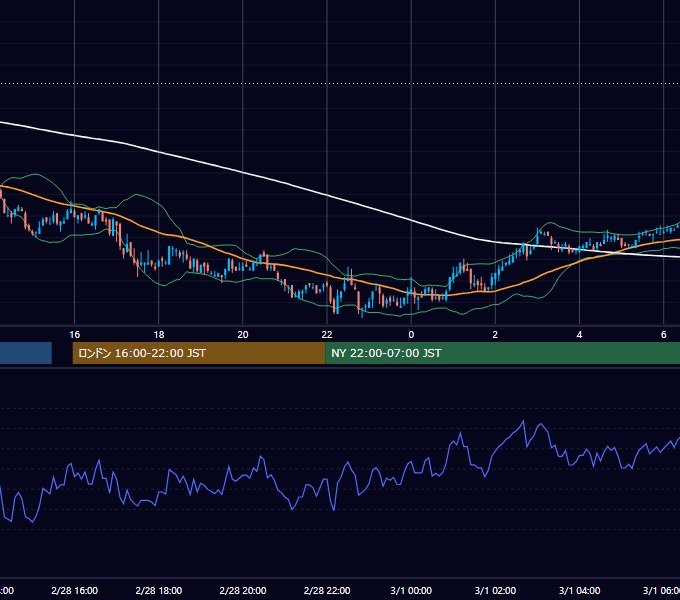Click the hour label 0 on price chart axis
This screenshot has height=600, width=680.
click(411, 335)
